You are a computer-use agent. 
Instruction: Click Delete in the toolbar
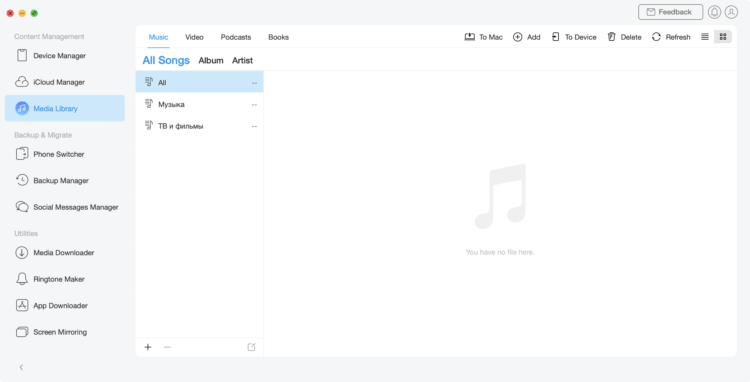click(x=624, y=37)
